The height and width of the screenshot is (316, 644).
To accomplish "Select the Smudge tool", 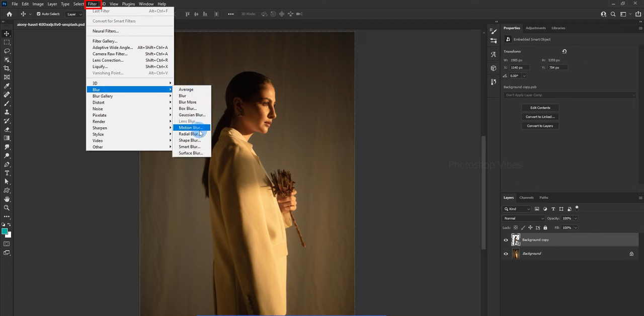I will click(x=7, y=147).
